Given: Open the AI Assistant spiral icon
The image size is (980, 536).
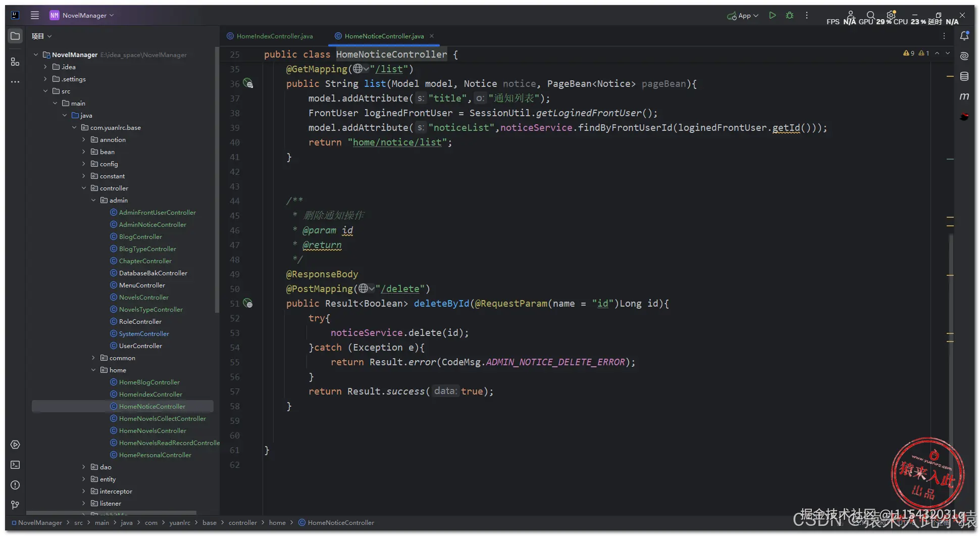Looking at the screenshot, I should click(964, 56).
